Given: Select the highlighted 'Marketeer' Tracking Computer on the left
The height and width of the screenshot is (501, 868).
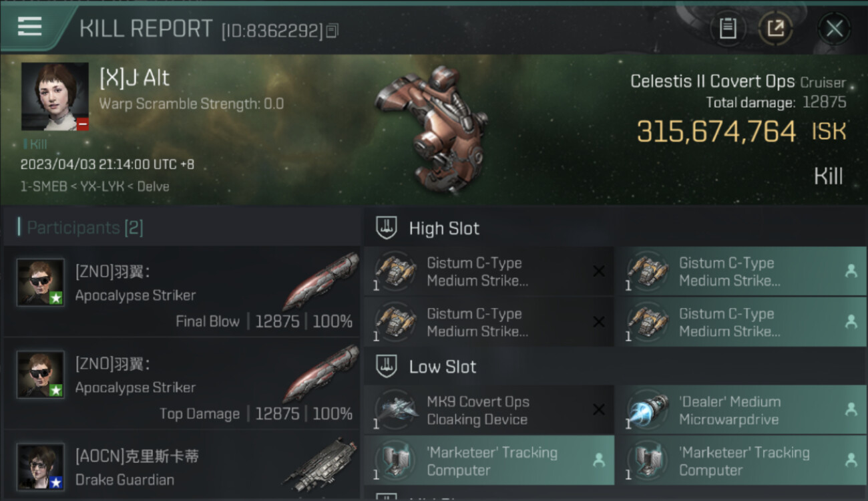Looking at the screenshot, I should click(x=489, y=461).
